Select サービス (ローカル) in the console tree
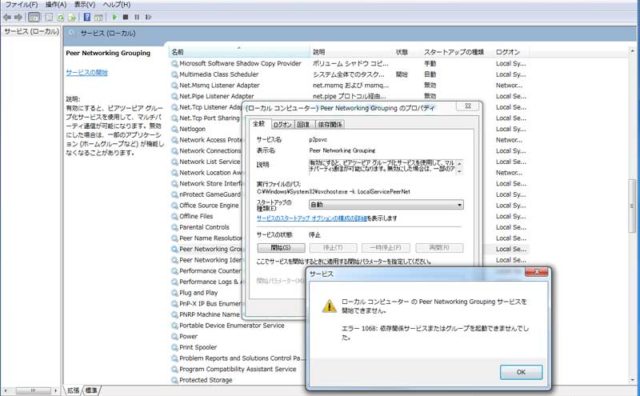640x396 pixels. pyautogui.click(x=31, y=31)
